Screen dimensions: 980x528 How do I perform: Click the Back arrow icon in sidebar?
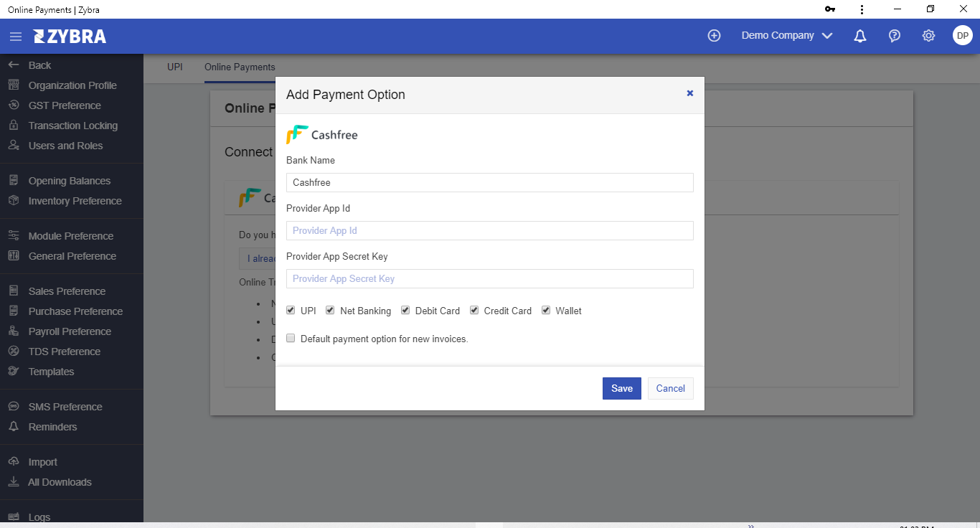pos(14,65)
